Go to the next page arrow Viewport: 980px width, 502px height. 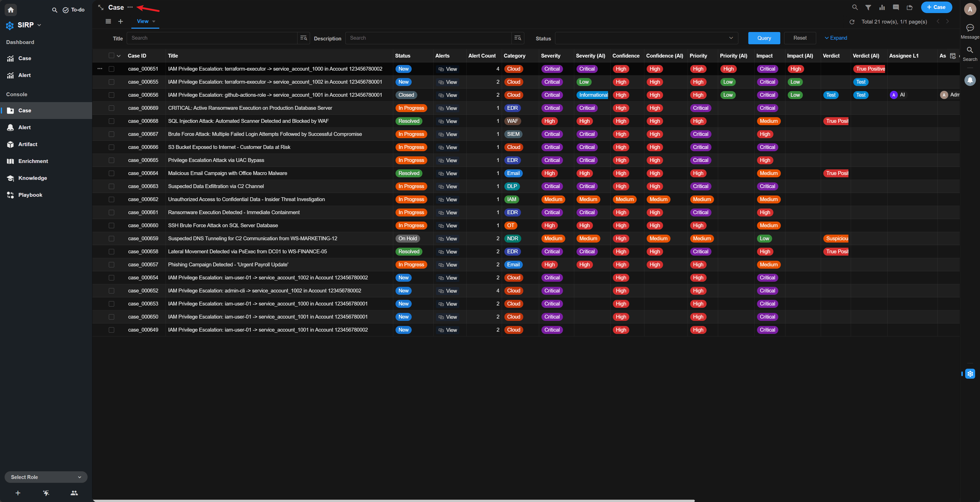pyautogui.click(x=947, y=21)
